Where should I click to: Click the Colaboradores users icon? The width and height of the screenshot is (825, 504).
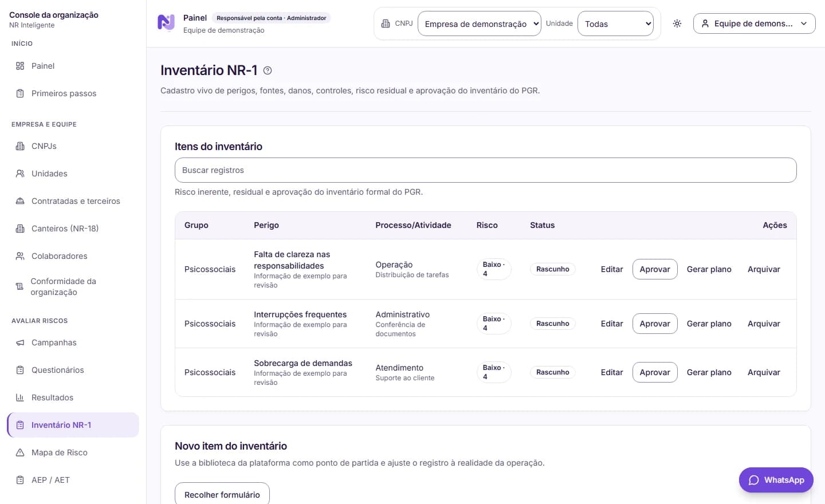(20, 256)
